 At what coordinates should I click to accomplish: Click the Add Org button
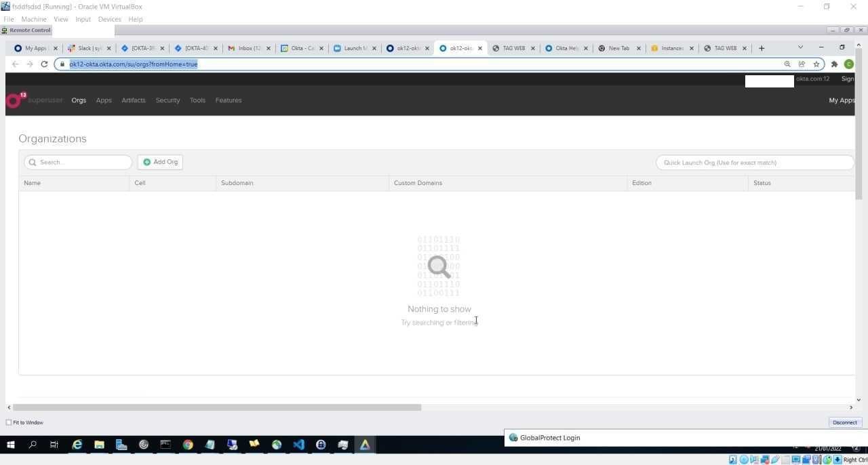pos(160,162)
